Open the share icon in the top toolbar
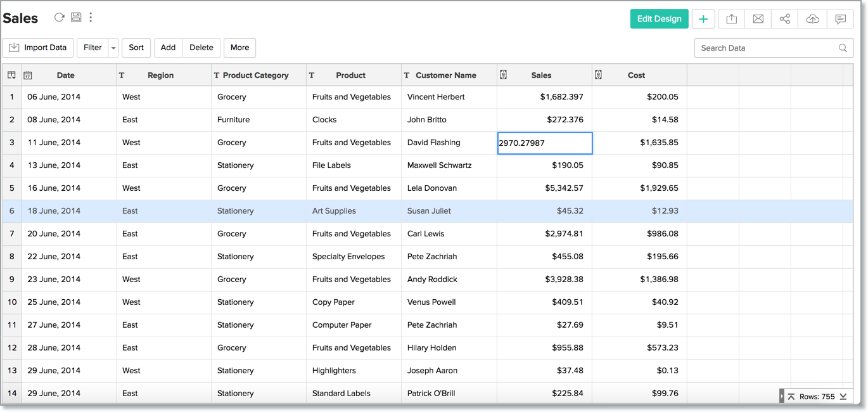This screenshot has width=868, height=412. coord(784,19)
